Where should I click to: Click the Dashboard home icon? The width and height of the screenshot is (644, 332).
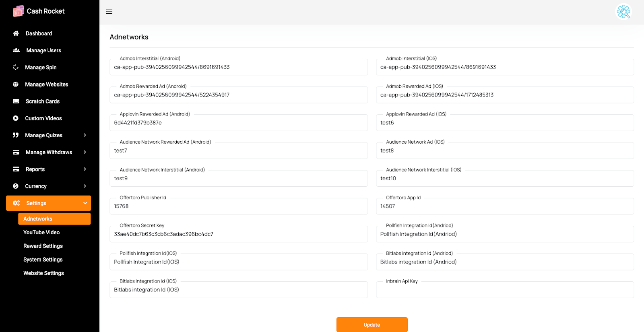pyautogui.click(x=16, y=33)
